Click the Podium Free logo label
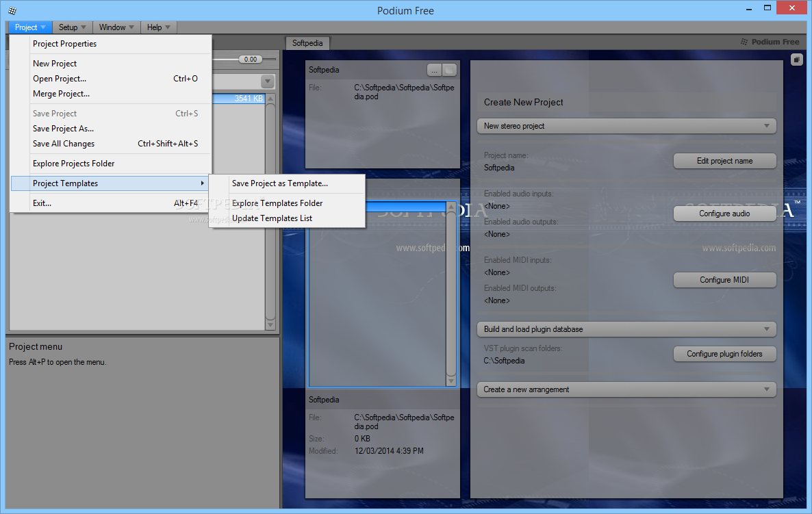Screen dimensions: 812x514 [x=770, y=42]
